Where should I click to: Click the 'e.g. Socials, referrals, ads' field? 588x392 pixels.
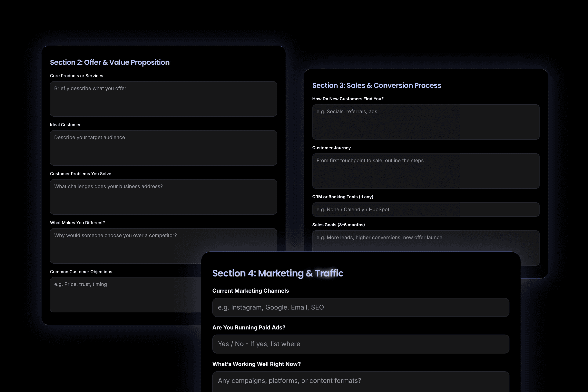click(x=426, y=122)
